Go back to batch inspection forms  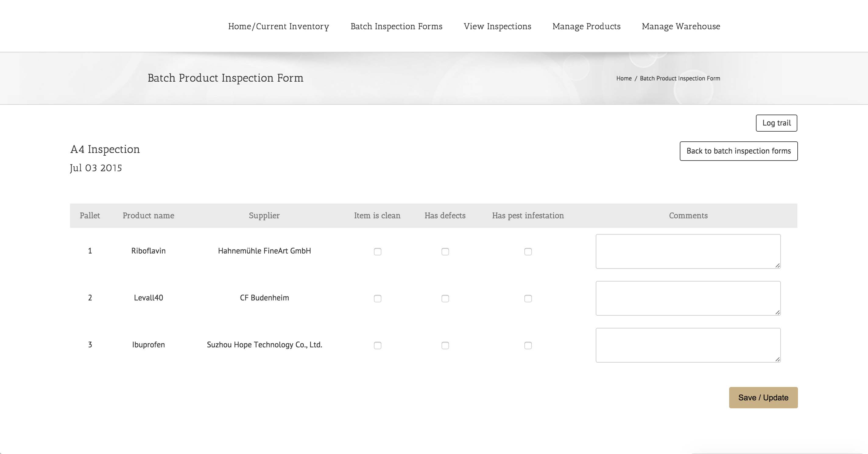[739, 151]
